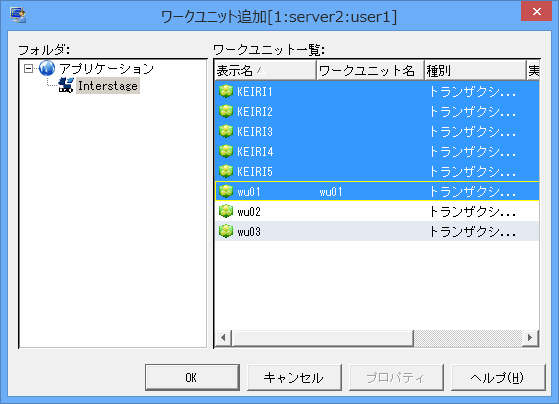This screenshot has width=559, height=404.
Task: Click the wu02 work unit icon
Action: (x=226, y=211)
